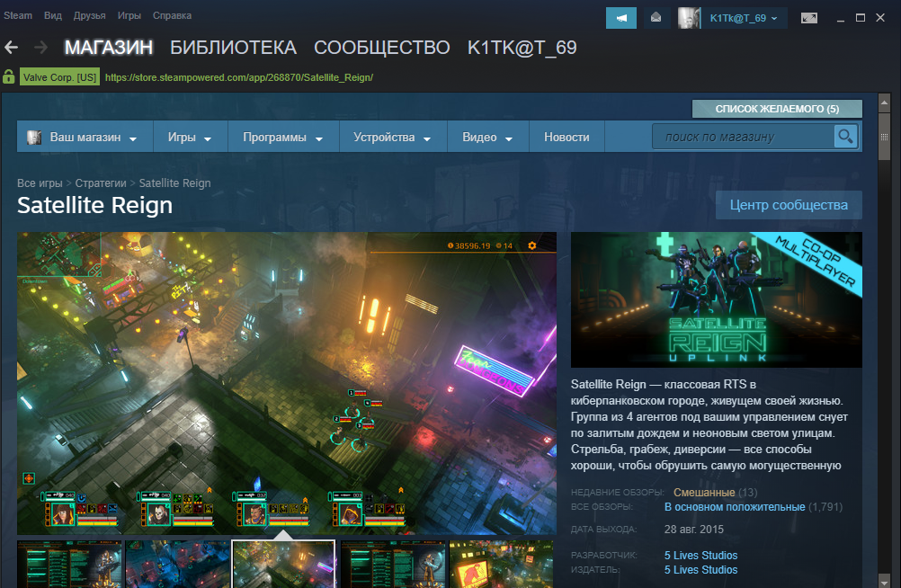Open the Steam menu
Image resolution: width=901 pixels, height=588 pixels.
[18, 15]
